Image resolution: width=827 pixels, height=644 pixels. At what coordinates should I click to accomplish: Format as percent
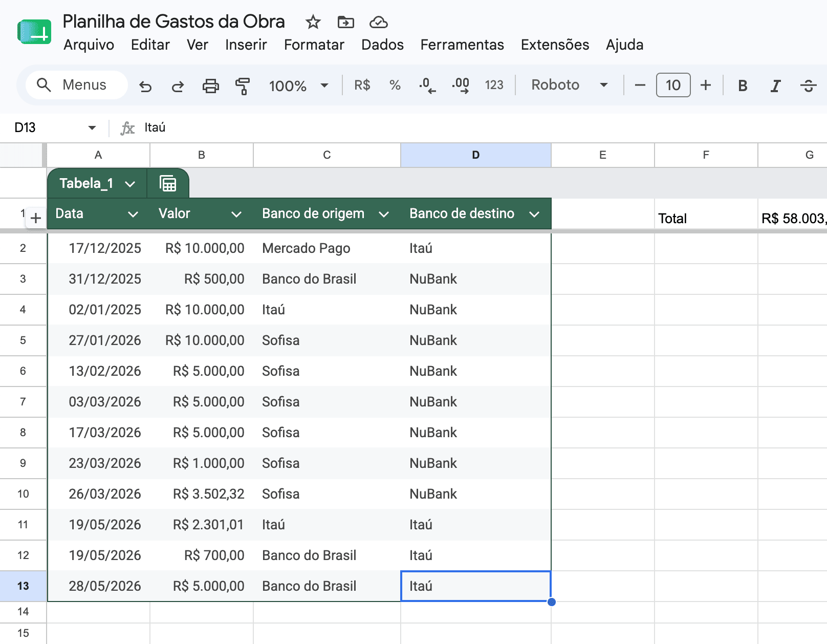[395, 85]
